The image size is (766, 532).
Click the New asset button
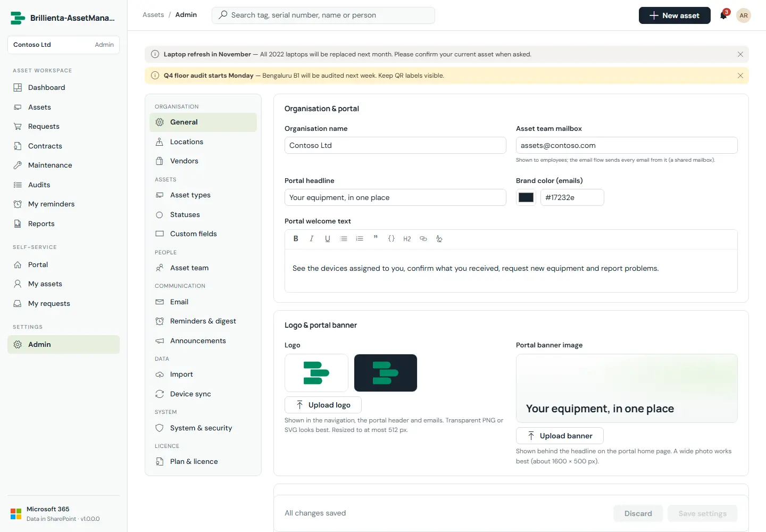(x=675, y=15)
